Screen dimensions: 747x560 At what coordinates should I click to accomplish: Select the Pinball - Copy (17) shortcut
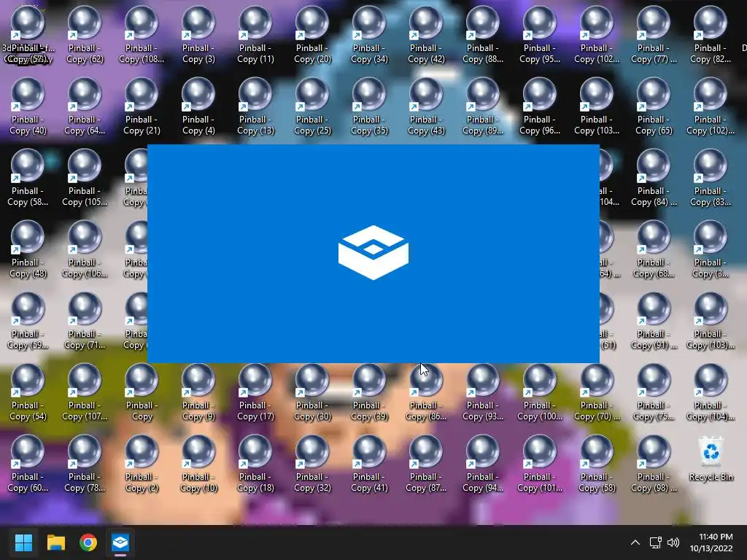point(255,392)
